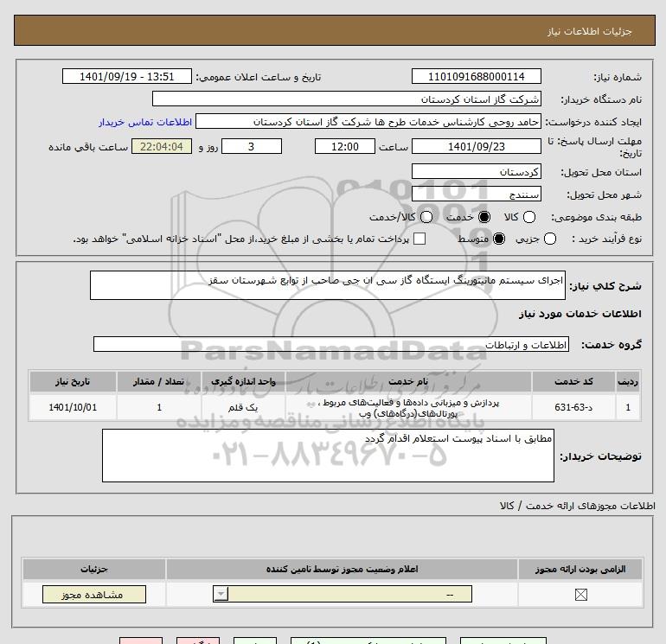Open buyer contact info link اطلاعات تماس خریدار
The height and width of the screenshot is (644, 666).
coord(145,122)
